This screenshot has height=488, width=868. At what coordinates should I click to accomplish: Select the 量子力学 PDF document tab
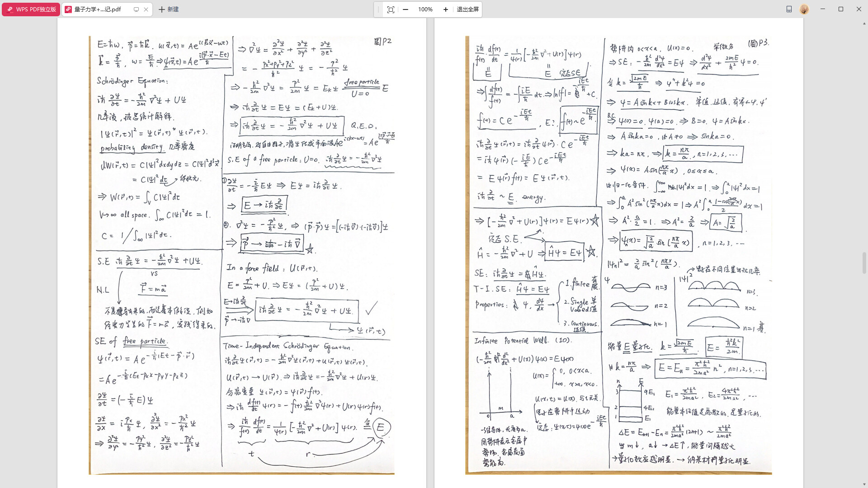(x=98, y=9)
